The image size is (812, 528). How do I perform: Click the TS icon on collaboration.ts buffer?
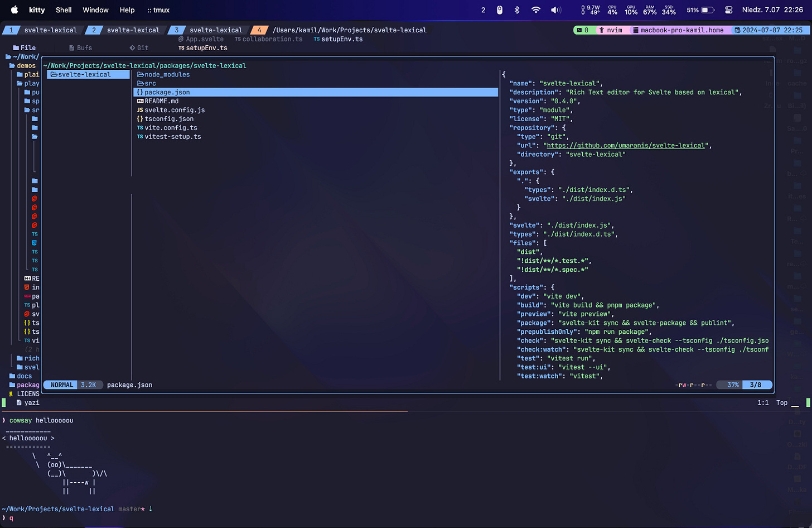[238, 39]
